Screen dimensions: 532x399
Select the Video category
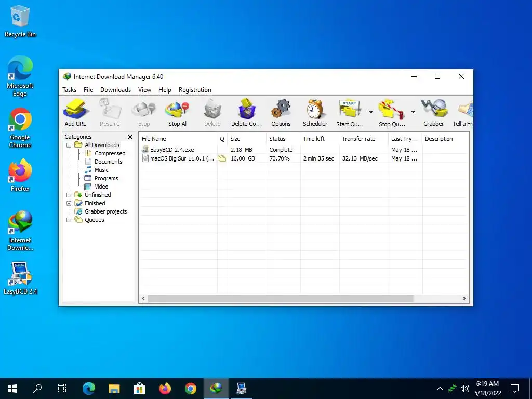pyautogui.click(x=101, y=187)
